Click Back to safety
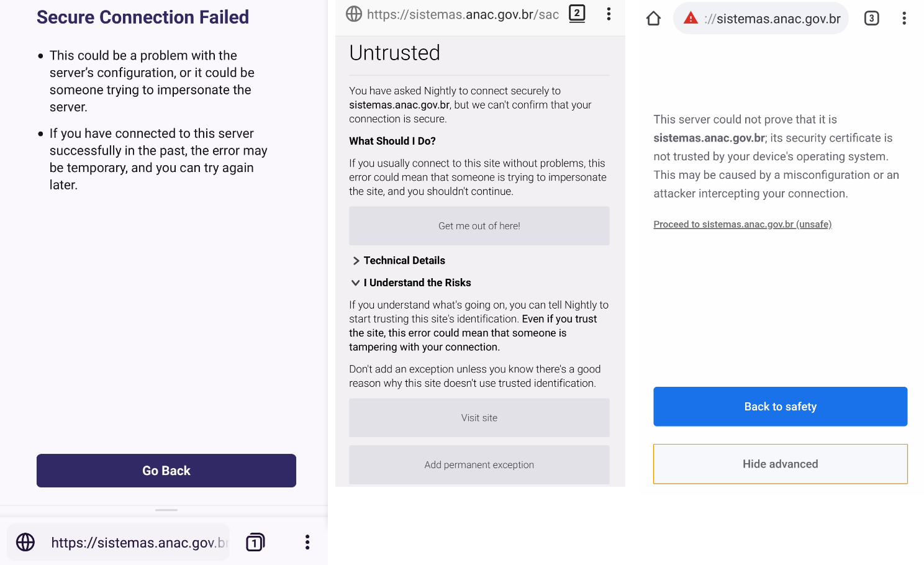This screenshot has width=924, height=565. (780, 406)
